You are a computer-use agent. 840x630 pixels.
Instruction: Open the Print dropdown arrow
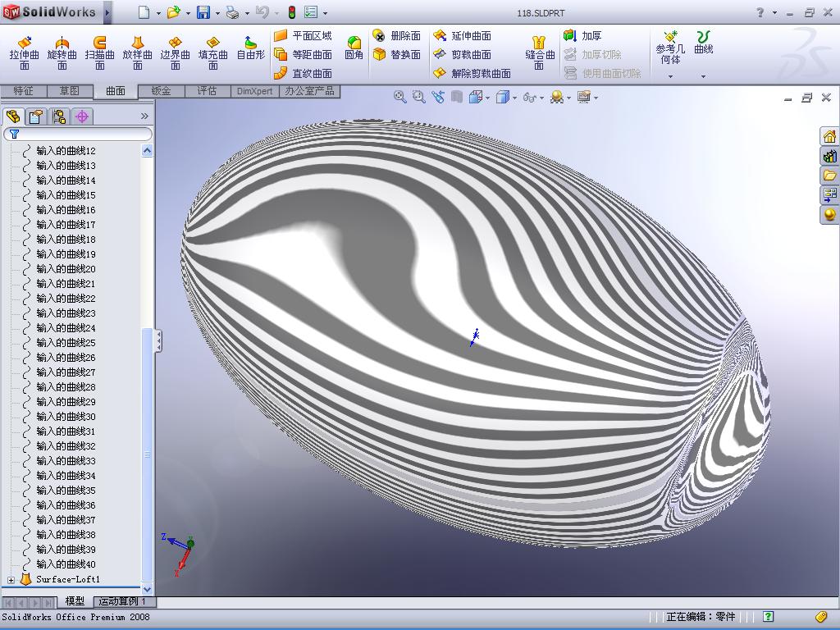(247, 13)
